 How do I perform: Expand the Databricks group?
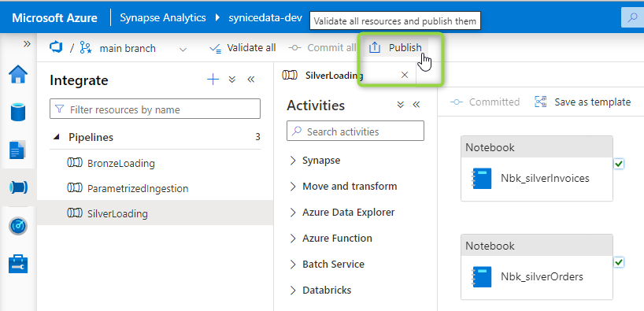pos(293,291)
